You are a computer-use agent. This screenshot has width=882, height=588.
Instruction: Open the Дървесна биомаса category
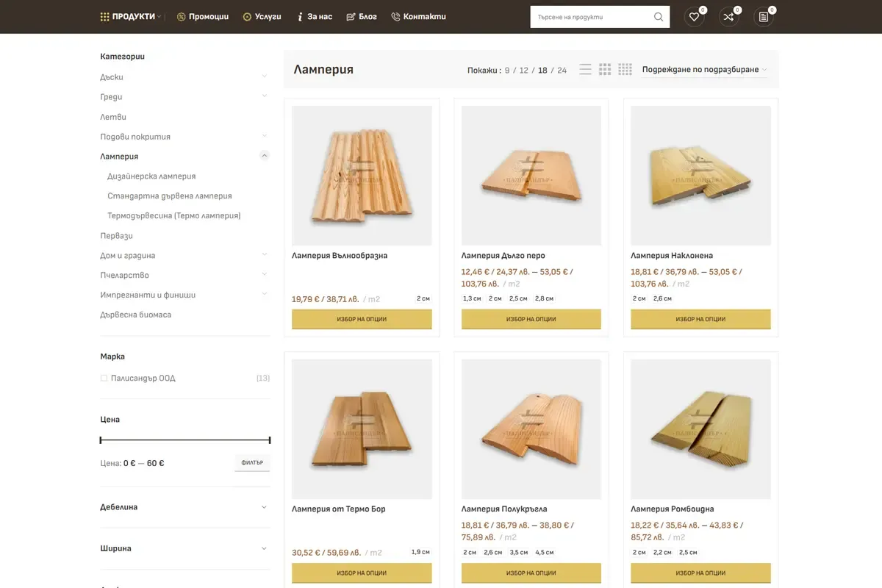point(136,315)
